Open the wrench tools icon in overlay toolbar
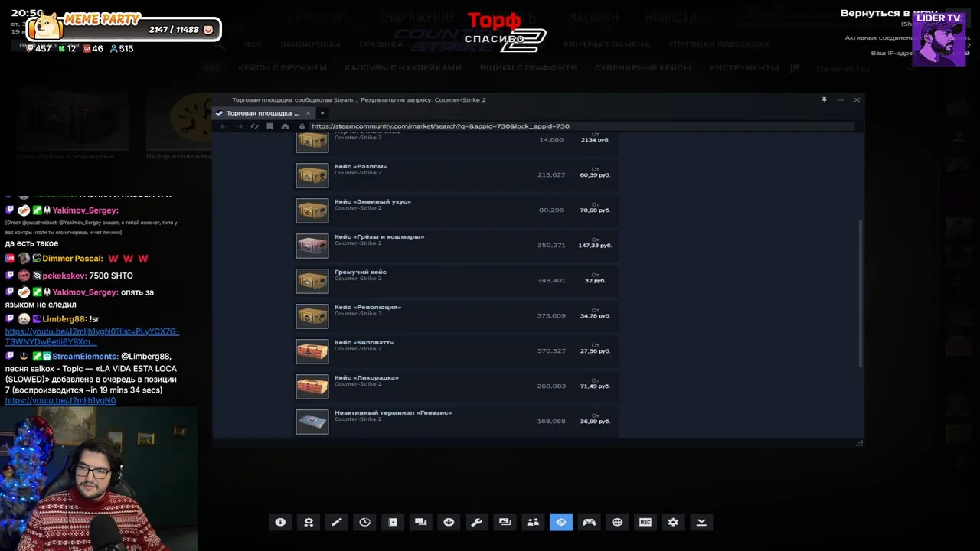This screenshot has width=980, height=551. (x=476, y=522)
